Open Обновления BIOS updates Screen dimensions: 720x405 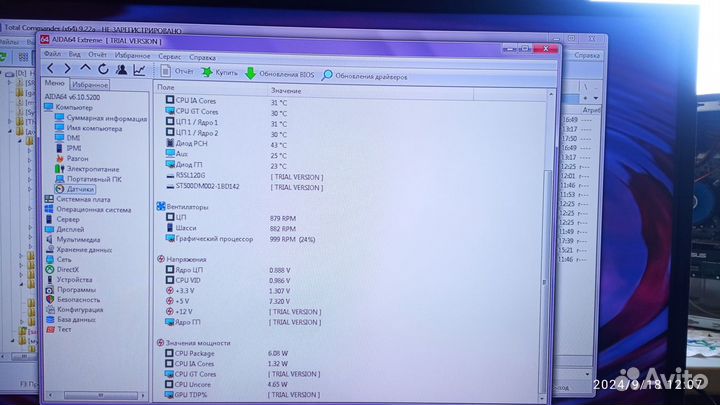click(x=279, y=74)
